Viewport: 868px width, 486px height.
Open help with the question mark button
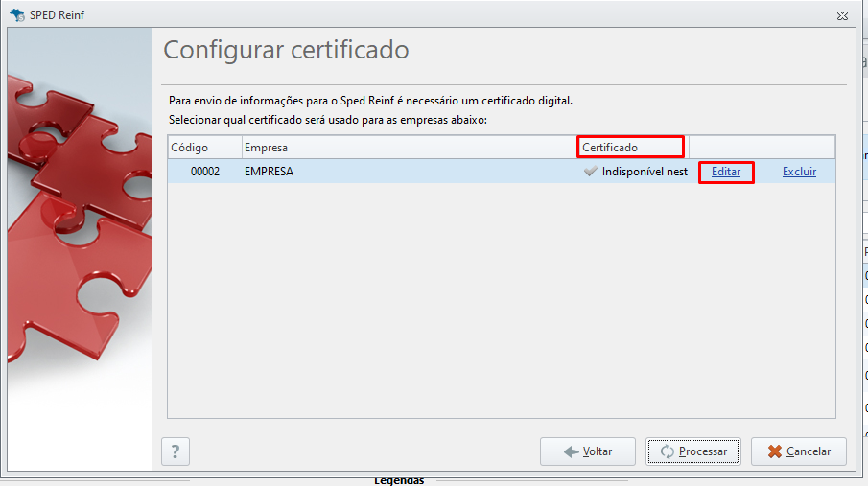click(176, 451)
